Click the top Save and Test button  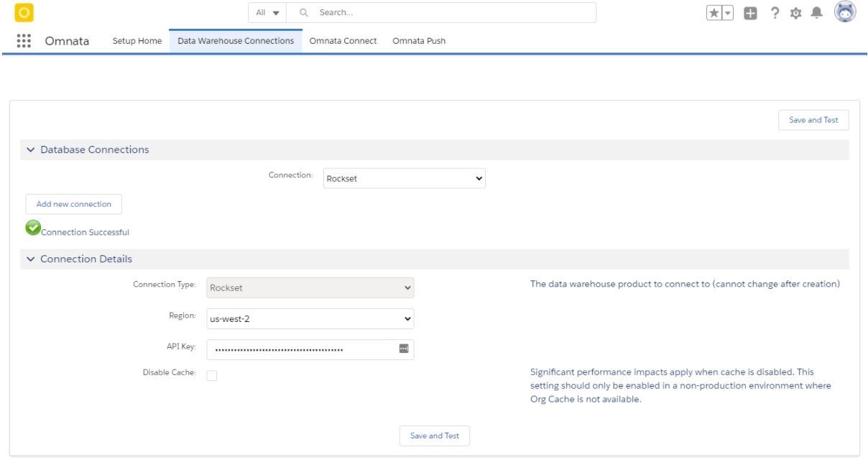[x=813, y=120]
